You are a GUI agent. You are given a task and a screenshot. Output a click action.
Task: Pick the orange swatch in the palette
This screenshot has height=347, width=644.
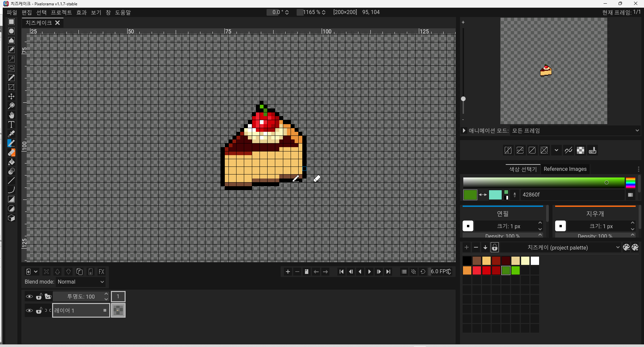click(467, 271)
